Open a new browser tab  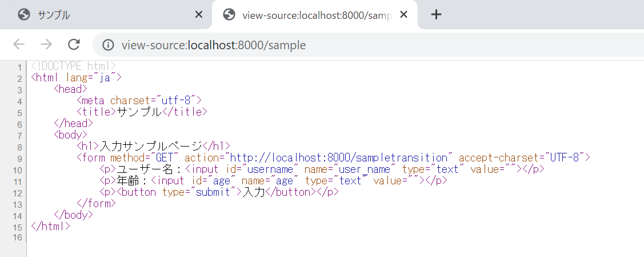(436, 15)
